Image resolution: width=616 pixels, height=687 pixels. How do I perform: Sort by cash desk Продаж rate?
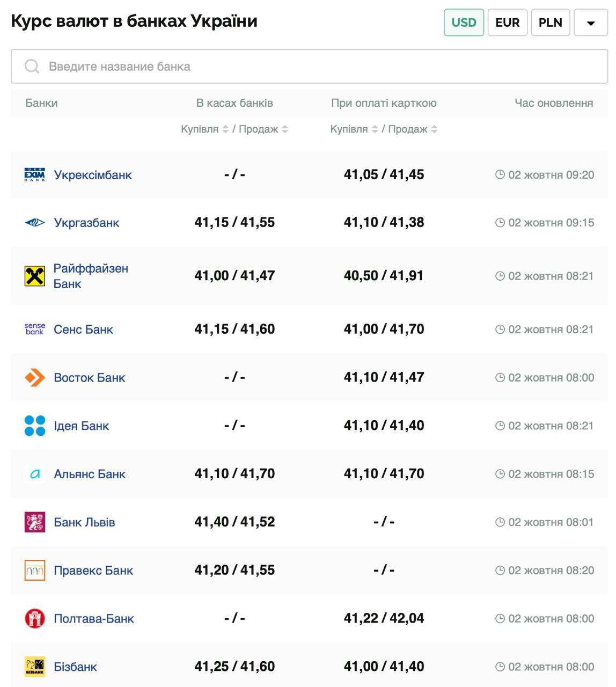point(285,129)
